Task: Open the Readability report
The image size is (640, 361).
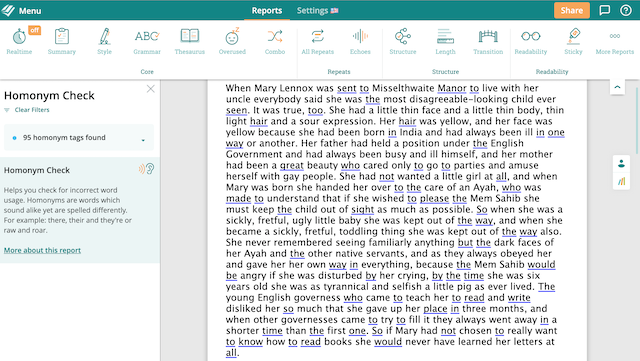Action: coord(531,41)
